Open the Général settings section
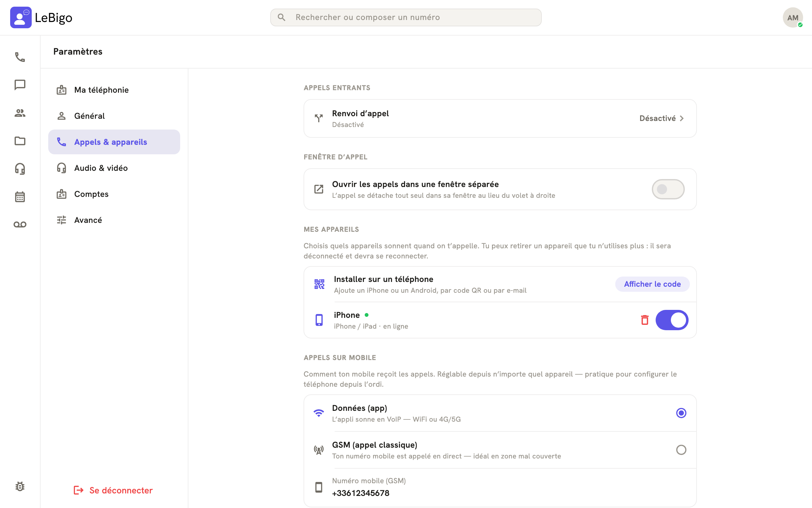Image resolution: width=812 pixels, height=508 pixels. (x=114, y=116)
